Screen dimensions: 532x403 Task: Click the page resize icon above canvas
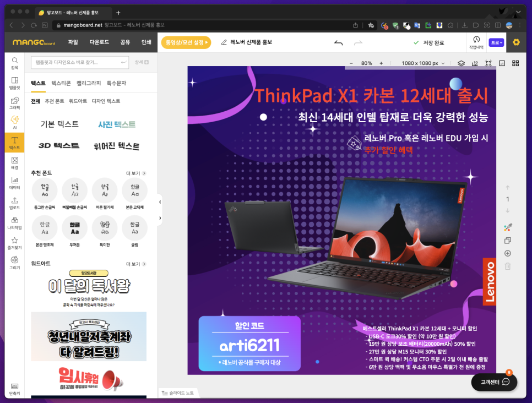[x=502, y=63]
